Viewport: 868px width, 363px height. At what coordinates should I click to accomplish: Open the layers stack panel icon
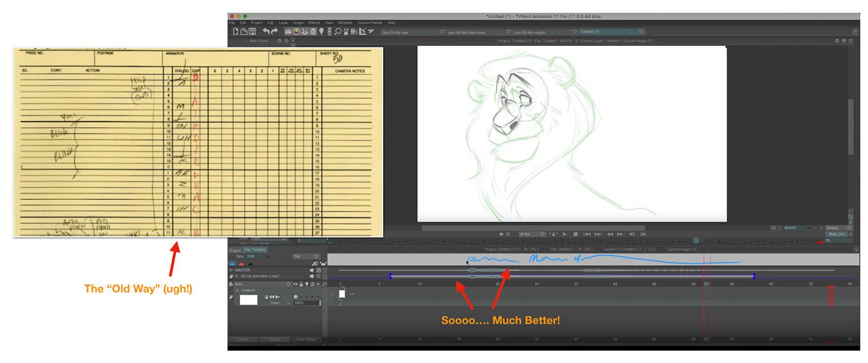coord(314,32)
